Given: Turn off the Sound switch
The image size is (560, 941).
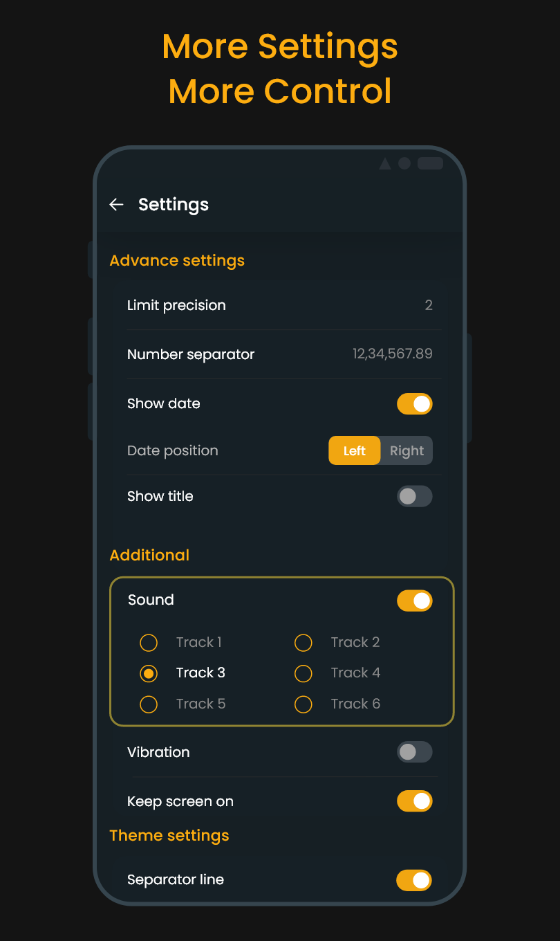Looking at the screenshot, I should [414, 601].
